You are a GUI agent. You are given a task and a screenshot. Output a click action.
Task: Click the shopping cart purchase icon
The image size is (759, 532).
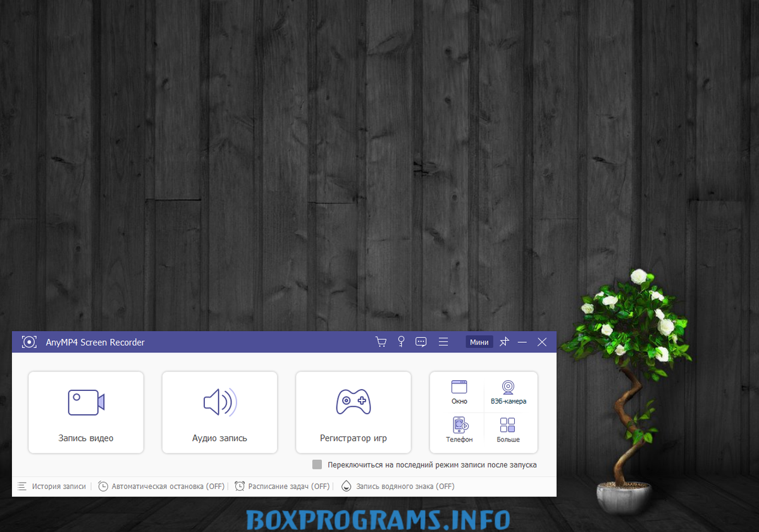381,342
